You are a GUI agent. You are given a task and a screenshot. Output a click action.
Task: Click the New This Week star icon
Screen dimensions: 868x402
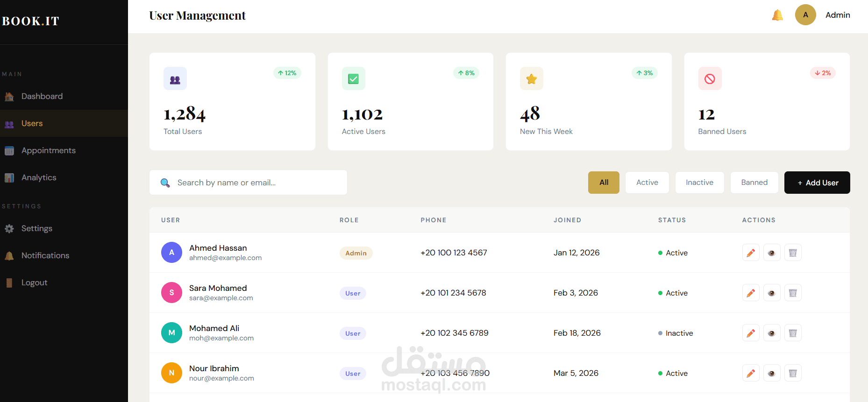(532, 78)
